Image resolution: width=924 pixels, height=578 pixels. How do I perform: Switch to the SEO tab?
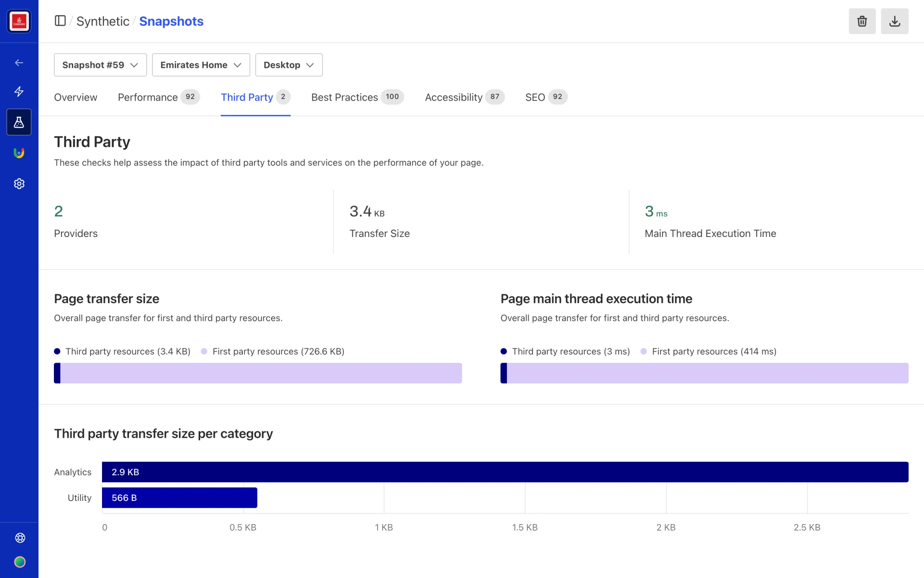[x=546, y=97]
